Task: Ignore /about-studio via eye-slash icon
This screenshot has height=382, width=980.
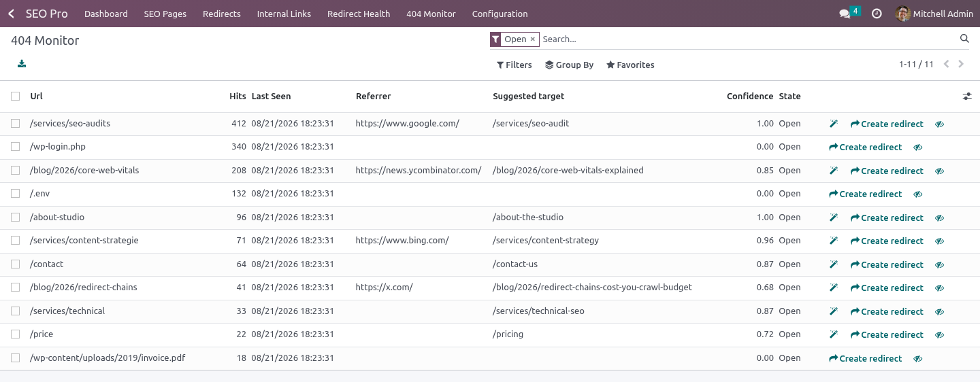Action: click(940, 218)
